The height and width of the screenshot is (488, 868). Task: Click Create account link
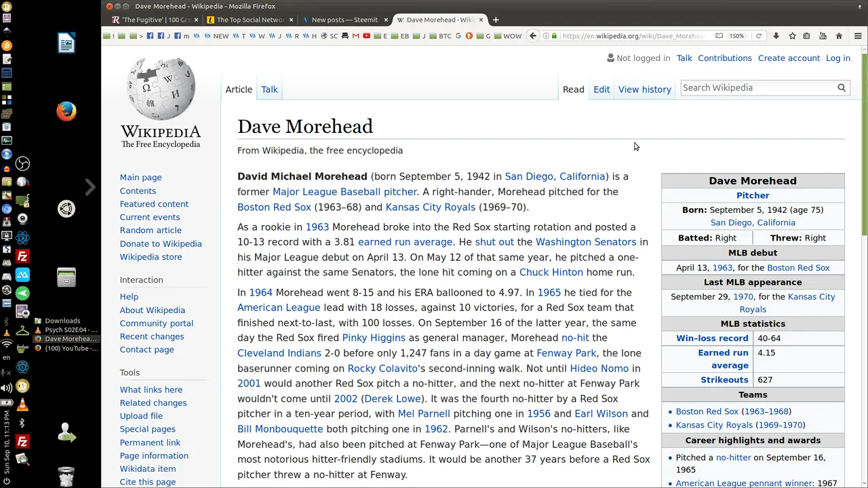pos(789,58)
